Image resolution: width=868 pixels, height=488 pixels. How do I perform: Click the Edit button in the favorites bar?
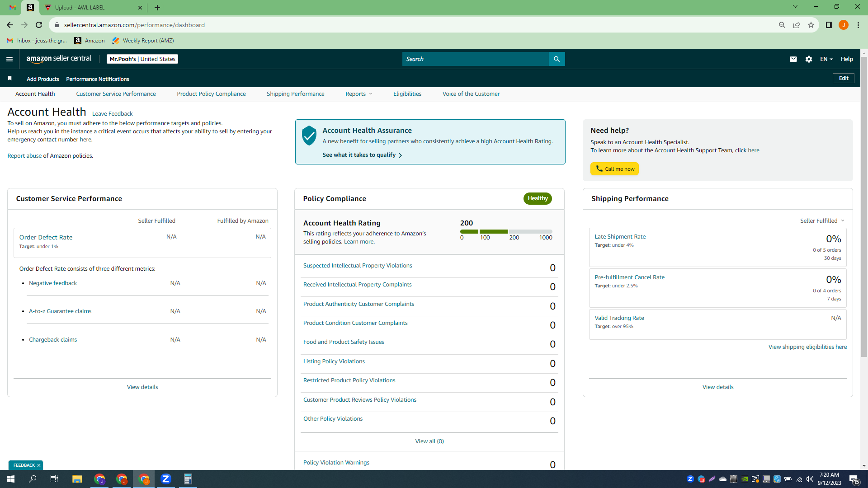(x=844, y=78)
